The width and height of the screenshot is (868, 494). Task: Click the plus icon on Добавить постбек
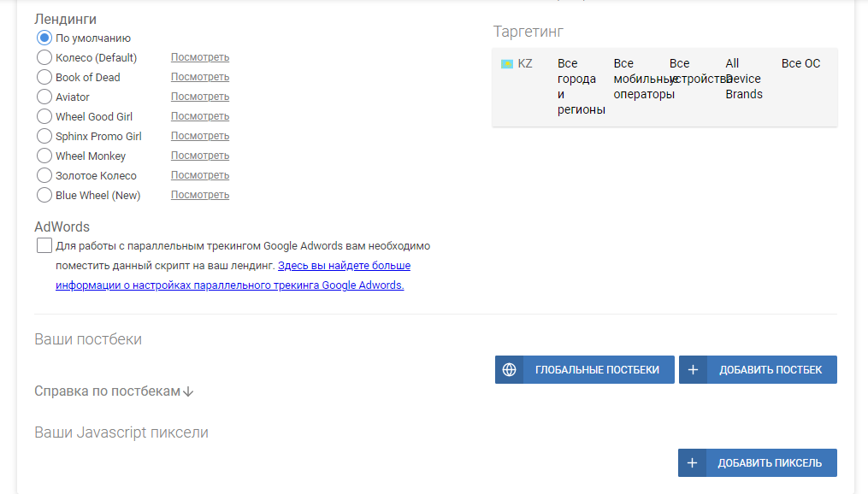point(694,370)
